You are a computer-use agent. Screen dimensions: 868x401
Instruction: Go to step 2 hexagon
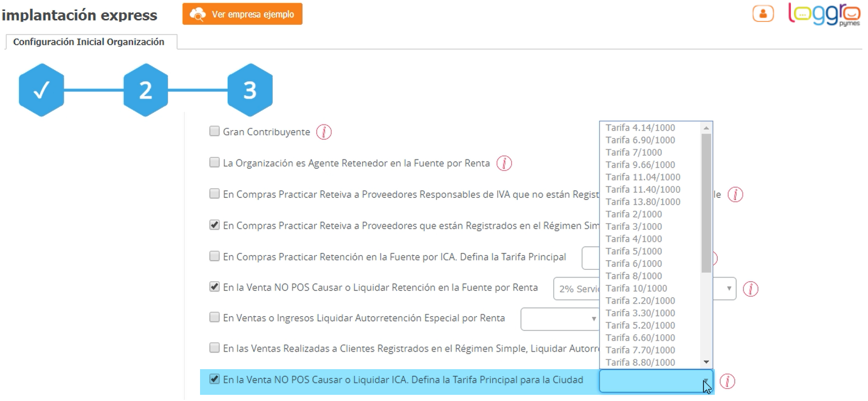point(146,90)
